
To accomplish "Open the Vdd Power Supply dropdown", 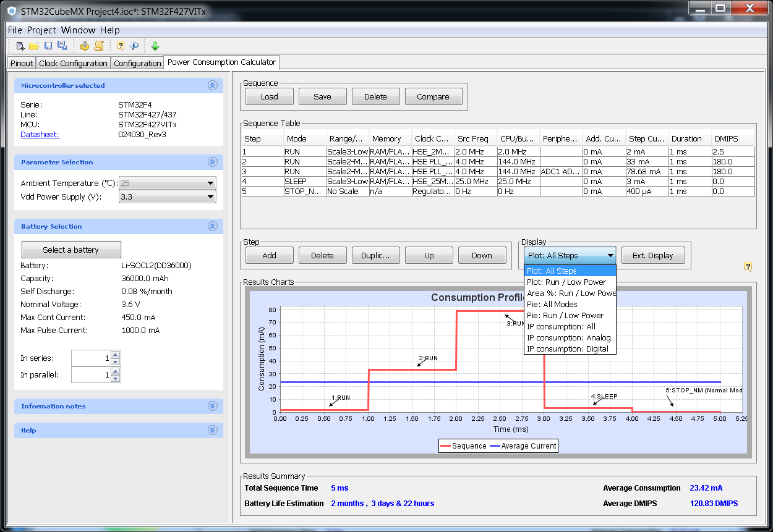I will [x=211, y=197].
